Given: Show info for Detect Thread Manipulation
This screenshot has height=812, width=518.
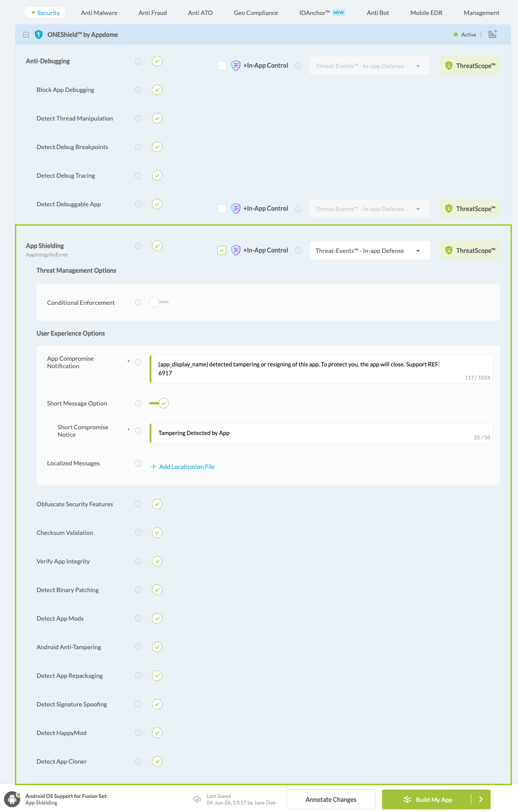Looking at the screenshot, I should 138,118.
